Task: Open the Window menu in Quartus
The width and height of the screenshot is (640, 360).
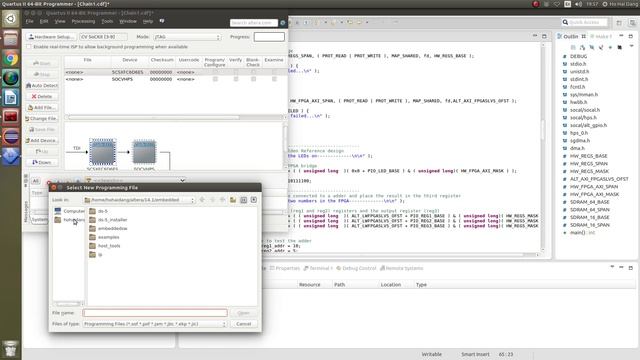Action: pyautogui.click(x=128, y=21)
